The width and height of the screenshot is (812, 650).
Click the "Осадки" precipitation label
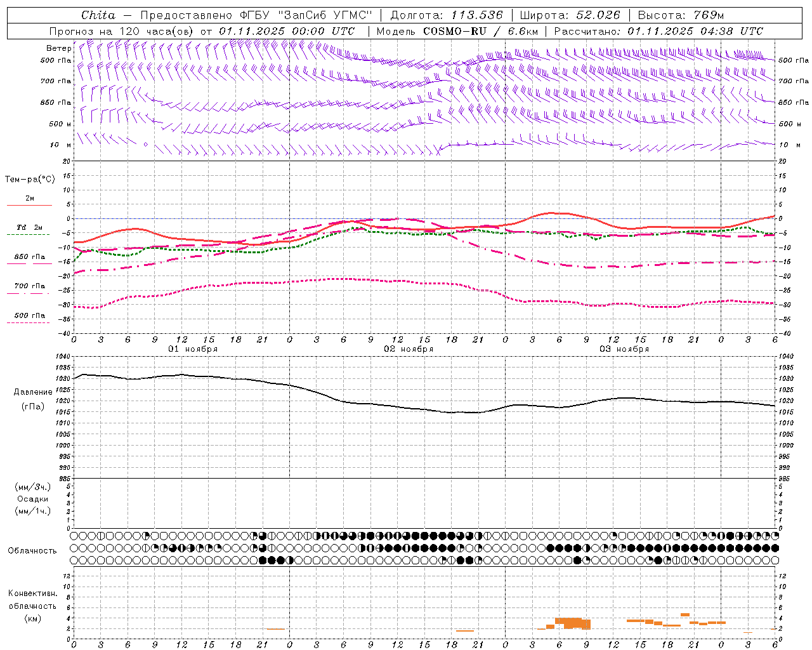pos(33,499)
